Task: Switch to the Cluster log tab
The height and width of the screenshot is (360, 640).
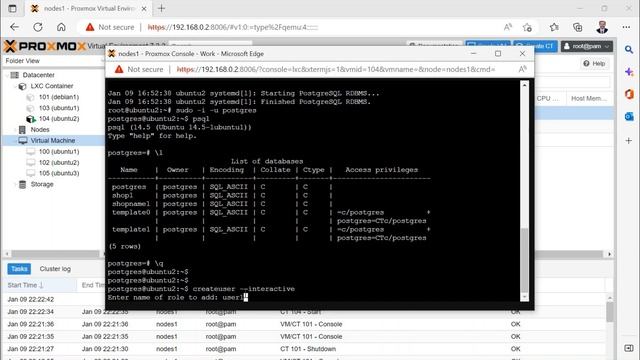Action: (x=55, y=269)
